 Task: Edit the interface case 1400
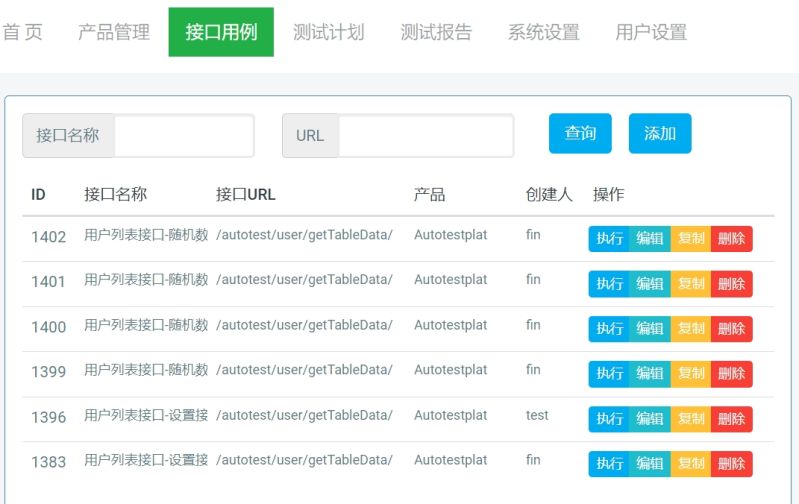(650, 329)
